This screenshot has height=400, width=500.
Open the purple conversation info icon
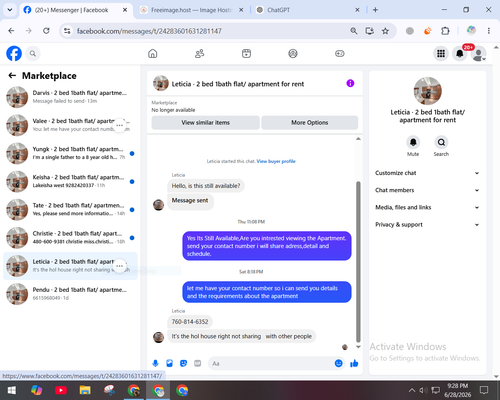350,83
